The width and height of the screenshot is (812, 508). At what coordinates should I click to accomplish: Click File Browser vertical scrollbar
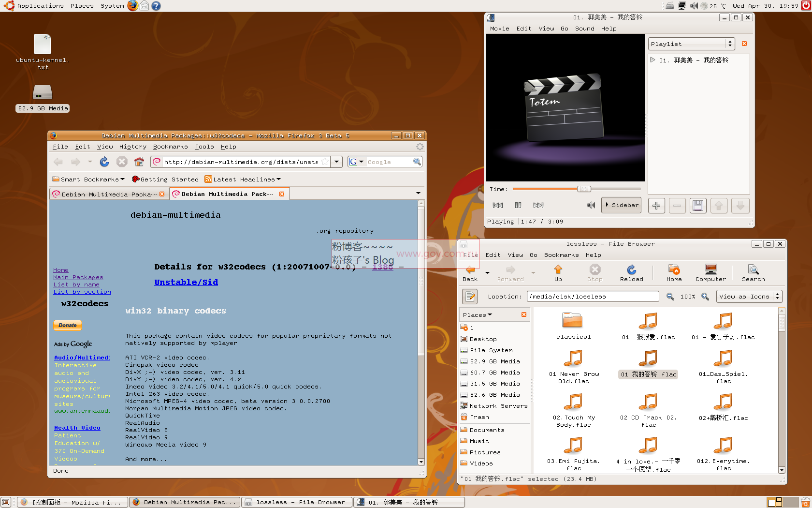coord(782,391)
